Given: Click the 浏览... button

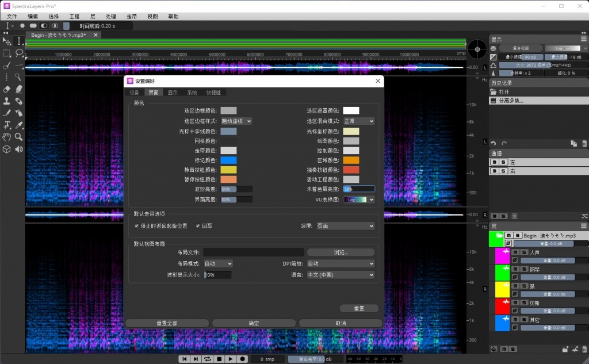Looking at the screenshot, I should coord(342,252).
